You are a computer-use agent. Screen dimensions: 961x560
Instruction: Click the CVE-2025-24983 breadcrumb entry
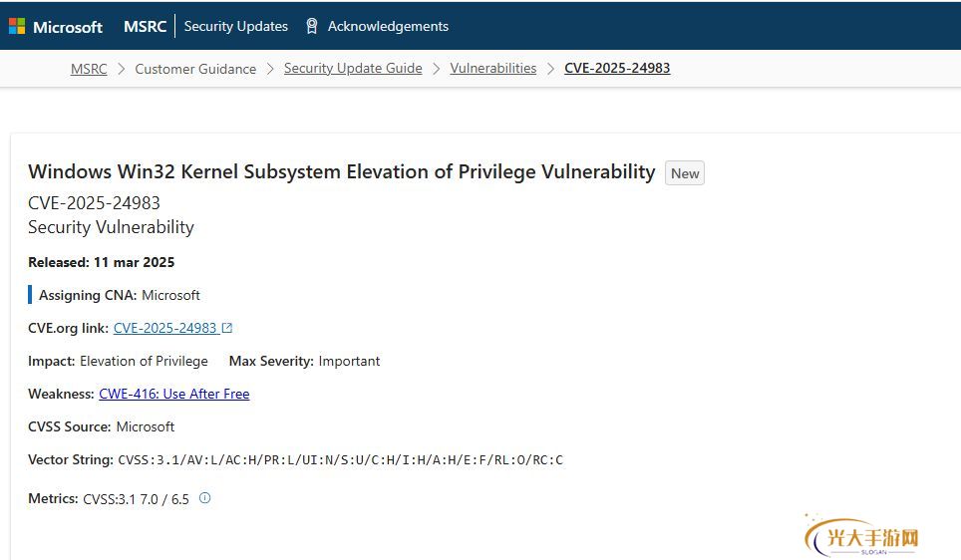(x=617, y=69)
